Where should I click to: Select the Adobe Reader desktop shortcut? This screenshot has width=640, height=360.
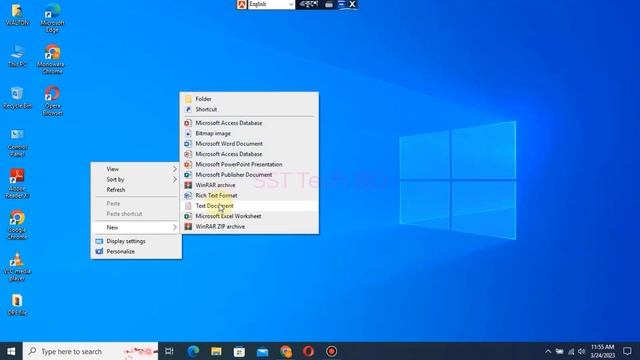click(17, 184)
